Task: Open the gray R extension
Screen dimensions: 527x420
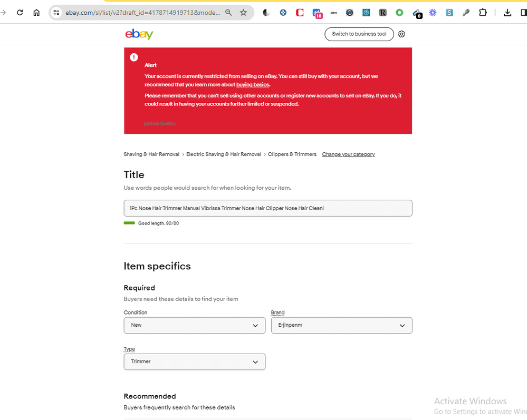Action: pyautogui.click(x=382, y=13)
